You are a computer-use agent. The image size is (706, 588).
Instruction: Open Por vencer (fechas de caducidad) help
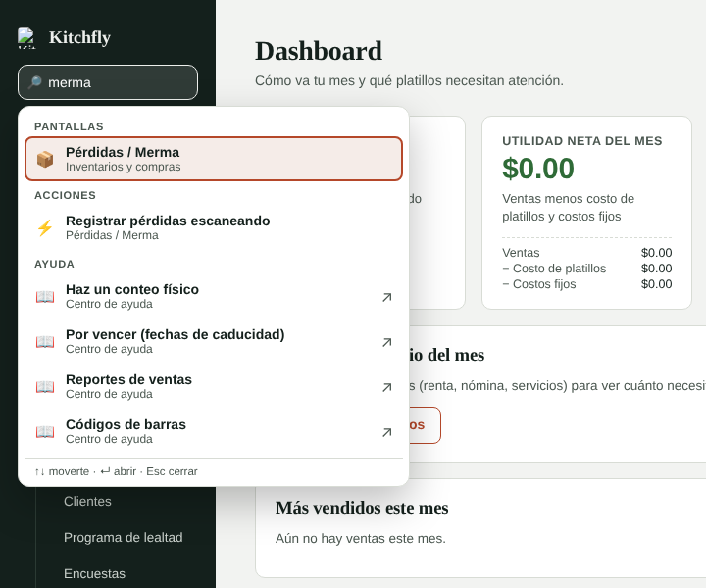click(214, 341)
